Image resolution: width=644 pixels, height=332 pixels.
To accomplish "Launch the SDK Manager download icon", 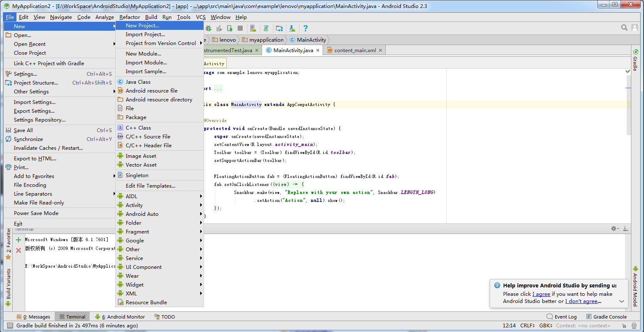I will [x=292, y=28].
